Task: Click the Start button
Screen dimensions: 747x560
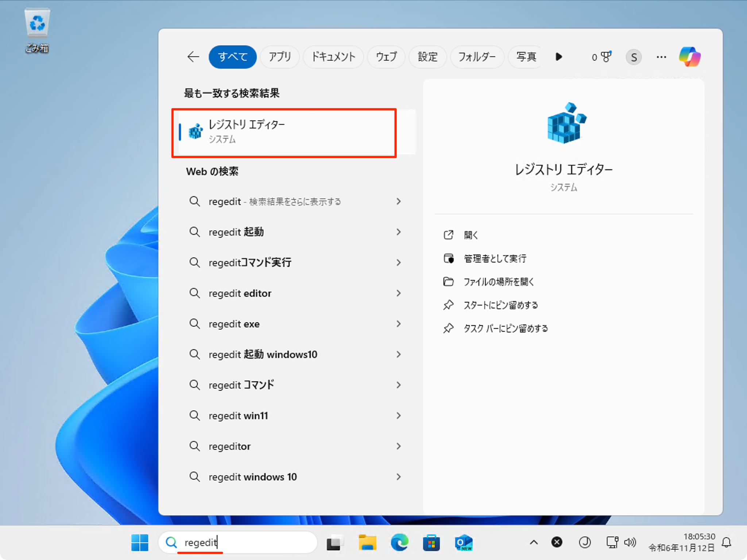Action: click(140, 542)
